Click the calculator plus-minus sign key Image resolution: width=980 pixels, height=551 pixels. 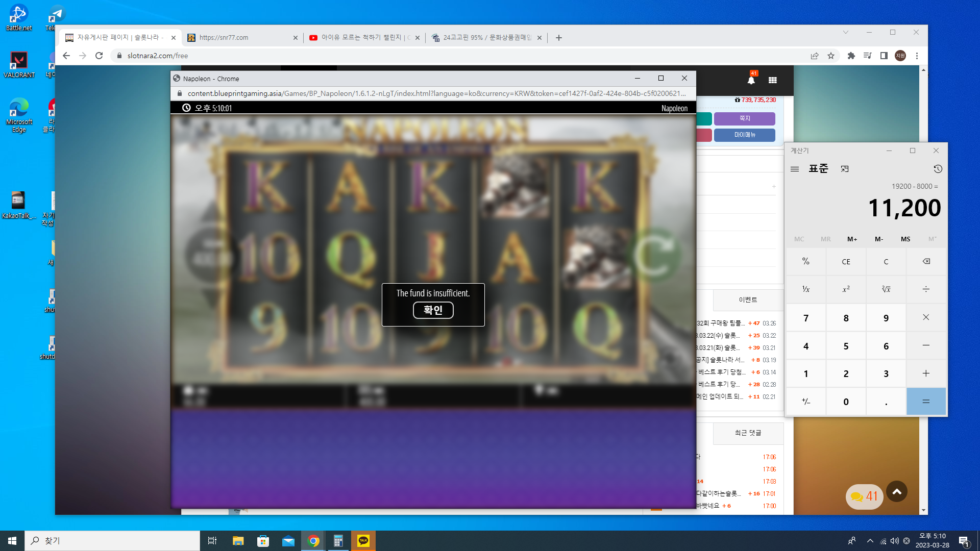806,402
